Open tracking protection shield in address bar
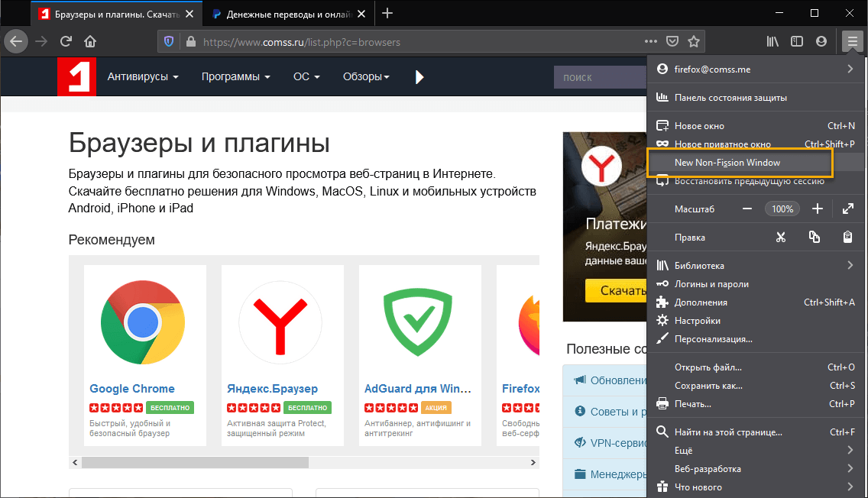The image size is (868, 498). tap(169, 41)
